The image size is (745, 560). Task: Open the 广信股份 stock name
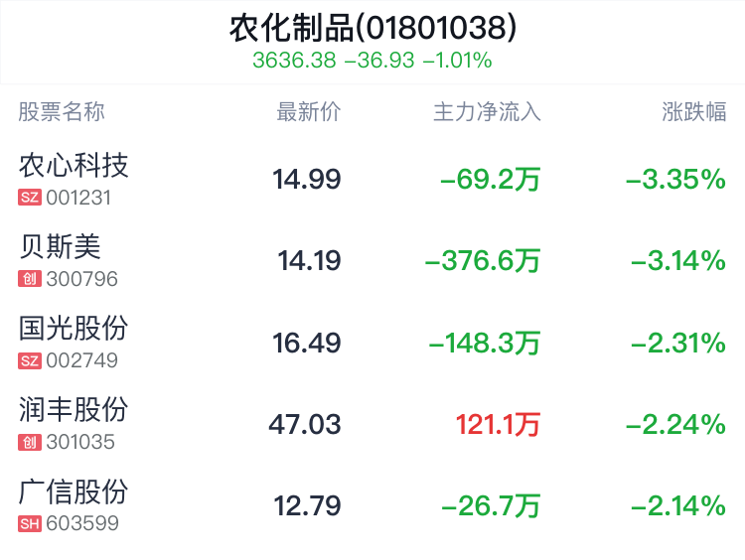[x=74, y=491]
